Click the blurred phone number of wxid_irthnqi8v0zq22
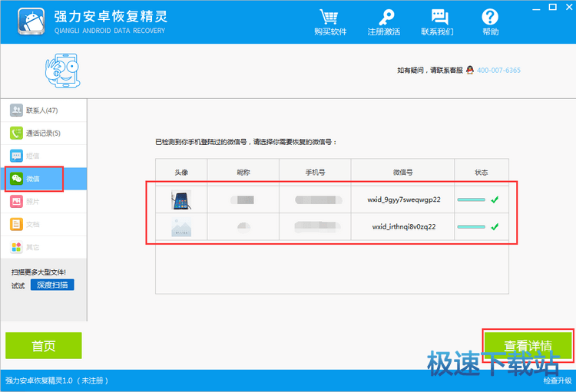Viewport: 576px width, 392px height. point(318,227)
